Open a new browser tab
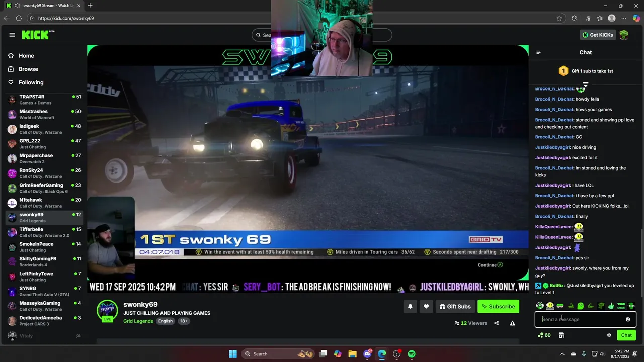This screenshot has height=362, width=644. (x=90, y=5)
